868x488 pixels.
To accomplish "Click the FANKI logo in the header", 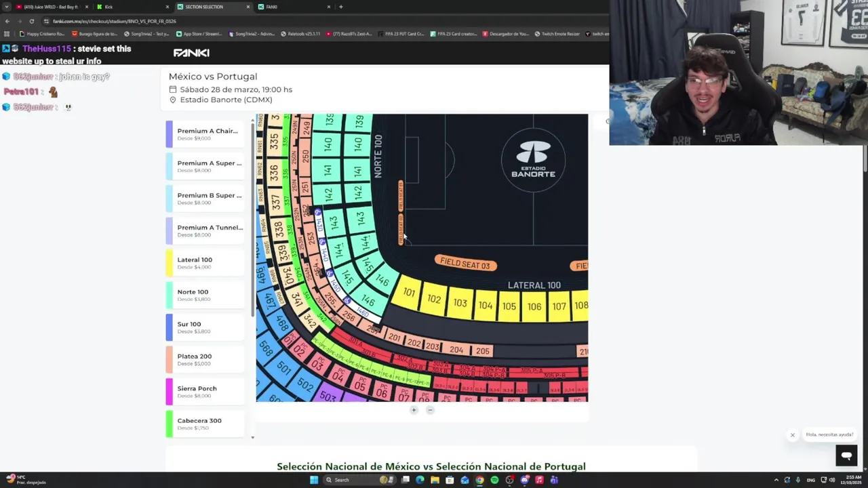I will [x=191, y=53].
